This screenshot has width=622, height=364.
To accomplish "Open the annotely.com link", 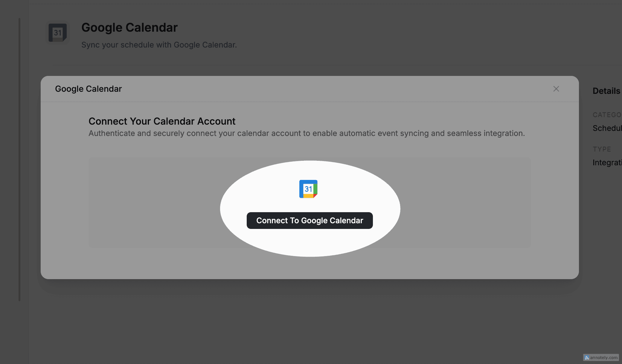I will (x=603, y=357).
